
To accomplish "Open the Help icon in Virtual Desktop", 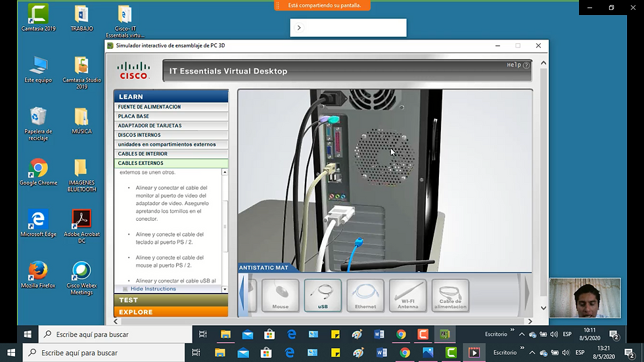I will tap(526, 65).
